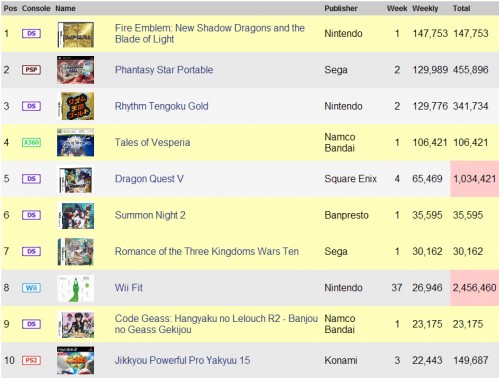Viewport: 499px width, 378px height.
Task: Open the Tales of Vesperia game link
Action: tap(152, 142)
